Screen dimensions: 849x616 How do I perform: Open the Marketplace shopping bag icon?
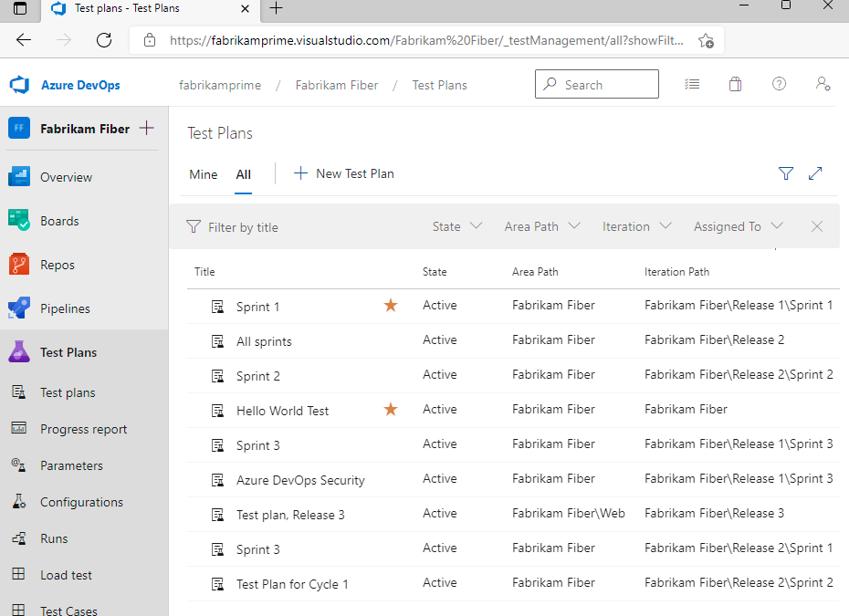[735, 84]
